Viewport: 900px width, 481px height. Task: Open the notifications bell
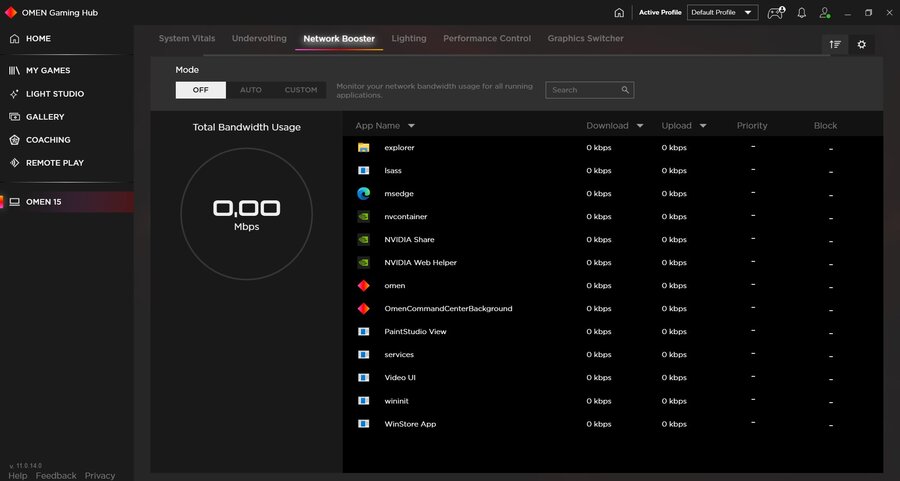tap(801, 13)
